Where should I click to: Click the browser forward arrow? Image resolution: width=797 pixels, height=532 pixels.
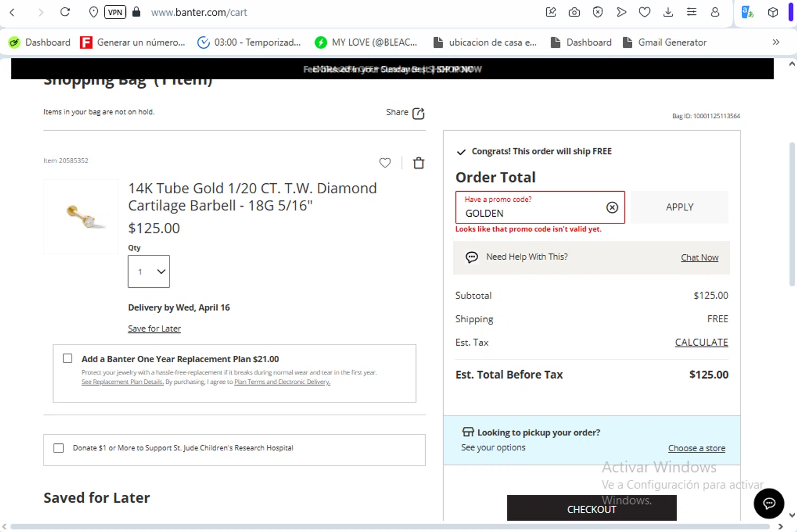click(41, 12)
